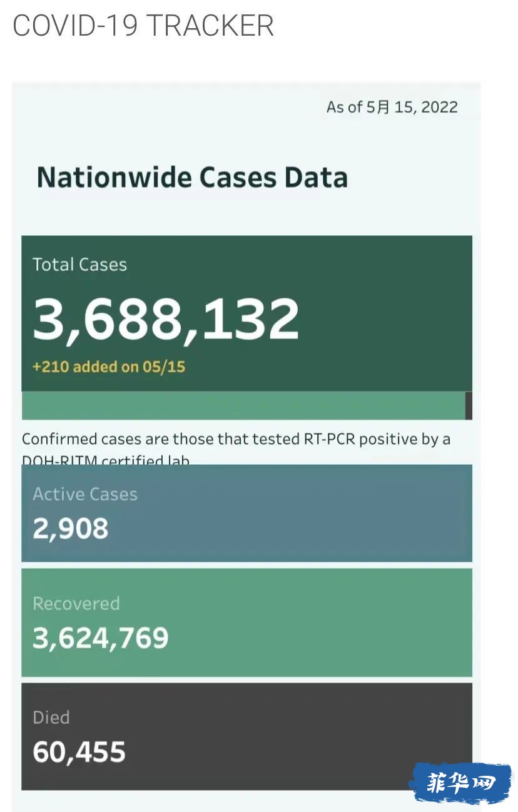This screenshot has height=812, width=518.
Task: Click the As of date label
Action: coord(392,107)
